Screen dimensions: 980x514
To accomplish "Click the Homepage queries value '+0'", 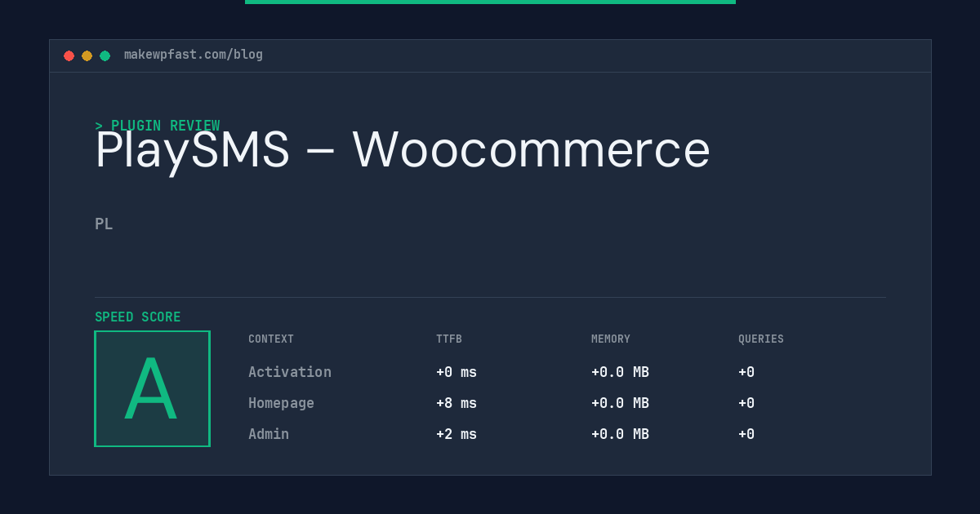I will point(746,403).
